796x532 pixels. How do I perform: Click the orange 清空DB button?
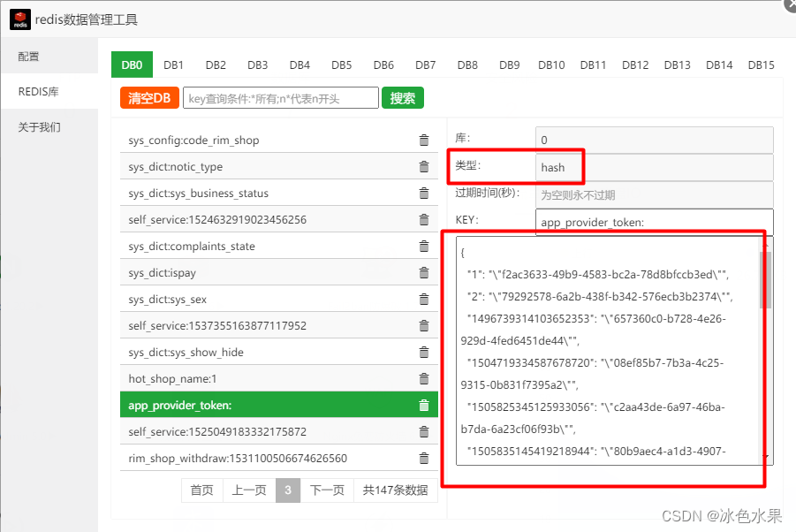[x=150, y=97]
